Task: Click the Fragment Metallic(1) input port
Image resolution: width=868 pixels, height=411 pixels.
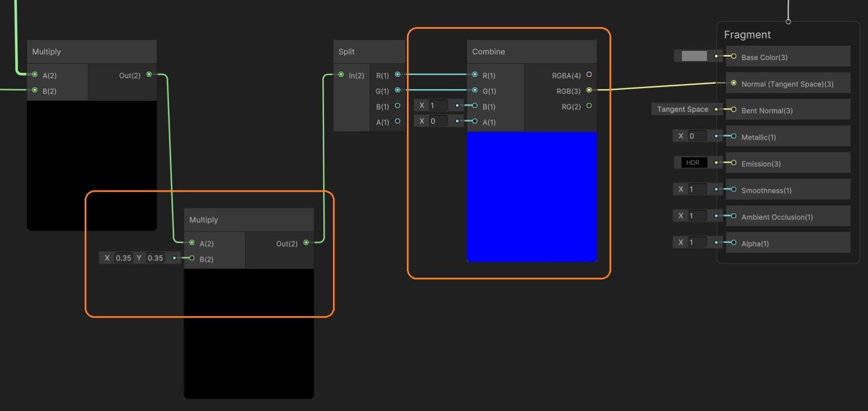Action: (x=734, y=136)
